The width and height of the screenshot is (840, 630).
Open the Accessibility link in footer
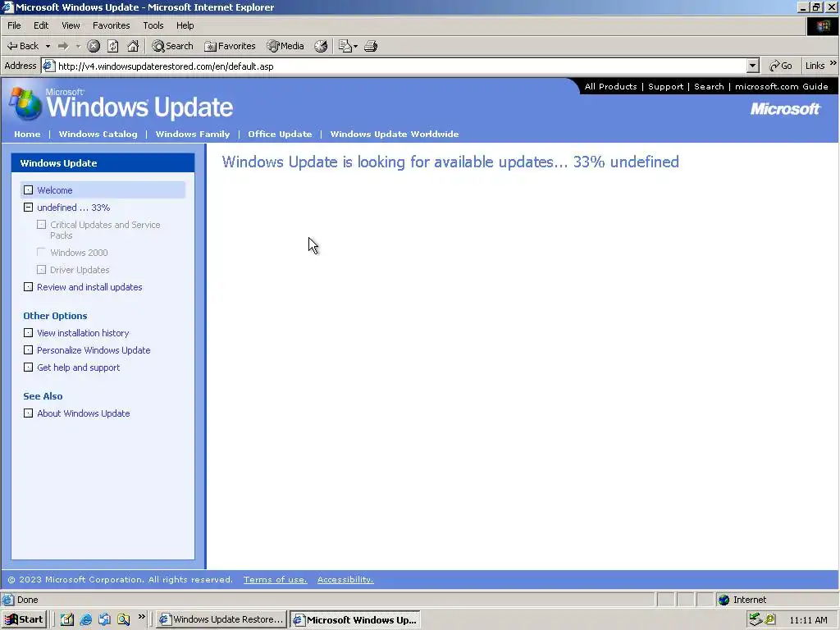pyautogui.click(x=345, y=580)
